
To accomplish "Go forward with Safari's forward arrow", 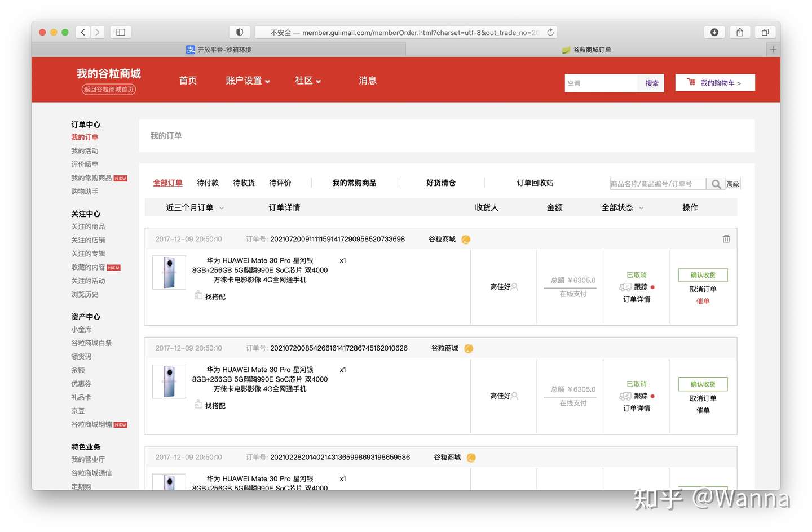I will click(98, 32).
